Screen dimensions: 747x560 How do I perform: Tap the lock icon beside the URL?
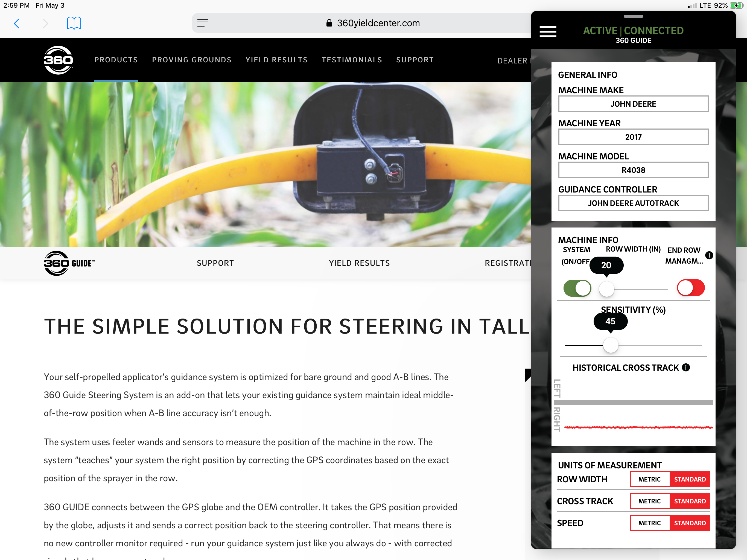point(329,23)
